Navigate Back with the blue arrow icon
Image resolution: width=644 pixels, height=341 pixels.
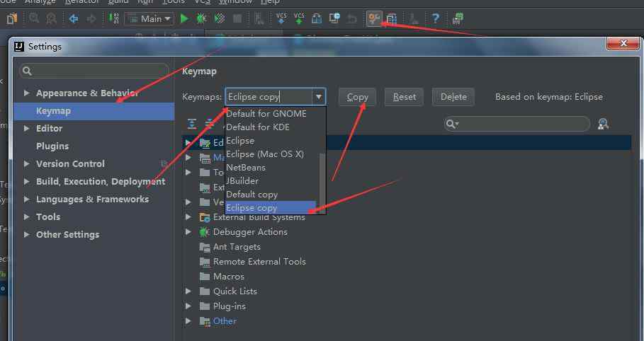[x=74, y=18]
